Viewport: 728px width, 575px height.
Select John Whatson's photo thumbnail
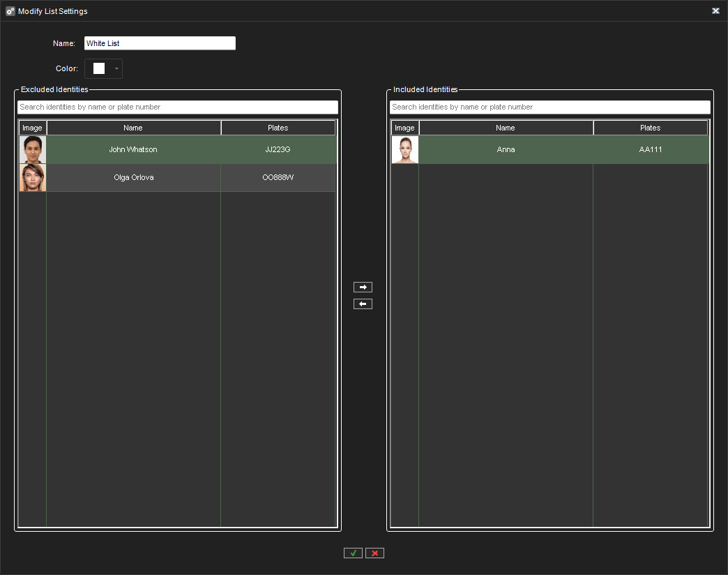pyautogui.click(x=33, y=150)
